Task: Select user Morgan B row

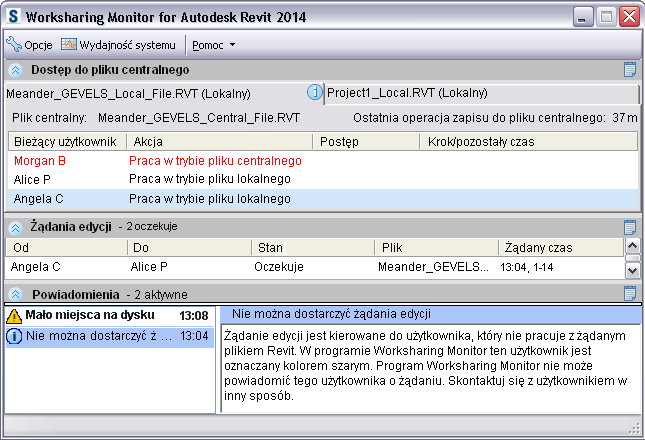Action: pyautogui.click(x=323, y=161)
